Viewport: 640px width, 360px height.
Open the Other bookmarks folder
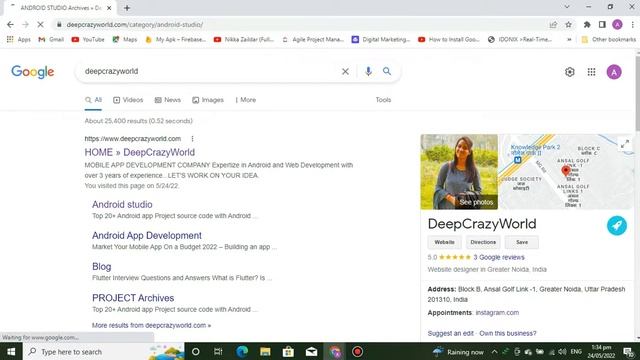coord(609,40)
